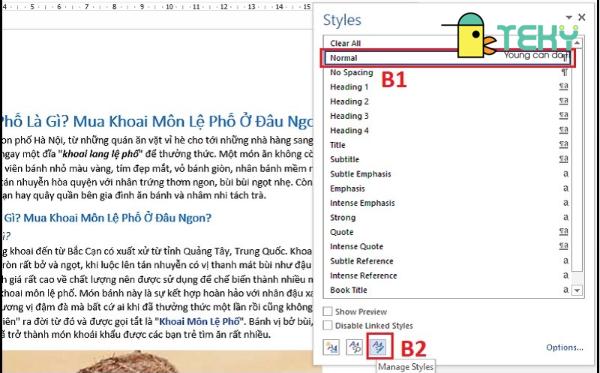
Task: Open the Styles pane dropdown arrow
Action: [x=569, y=18]
